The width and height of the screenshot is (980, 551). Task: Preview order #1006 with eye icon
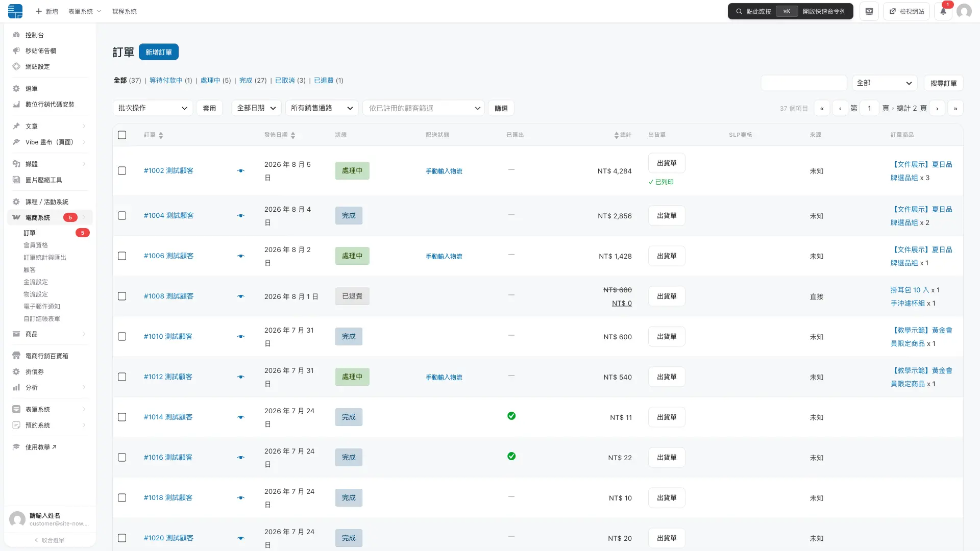241,256
